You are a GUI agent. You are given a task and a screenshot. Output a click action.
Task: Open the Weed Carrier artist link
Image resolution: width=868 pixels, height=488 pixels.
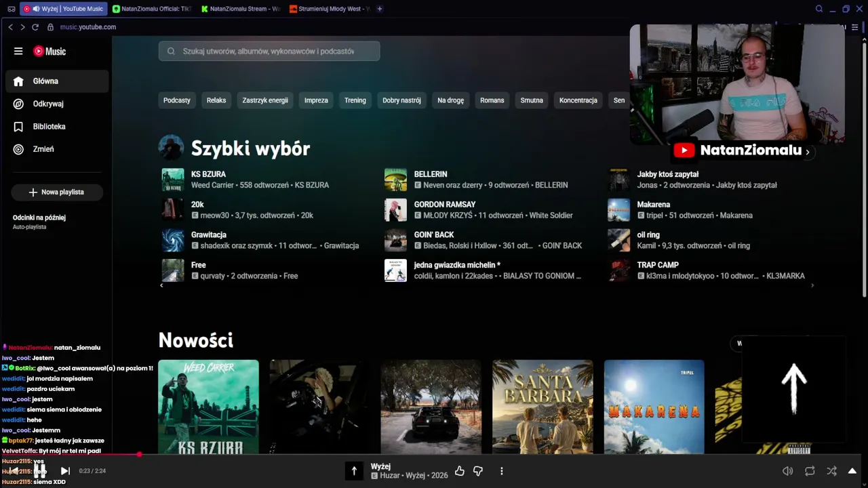point(213,185)
